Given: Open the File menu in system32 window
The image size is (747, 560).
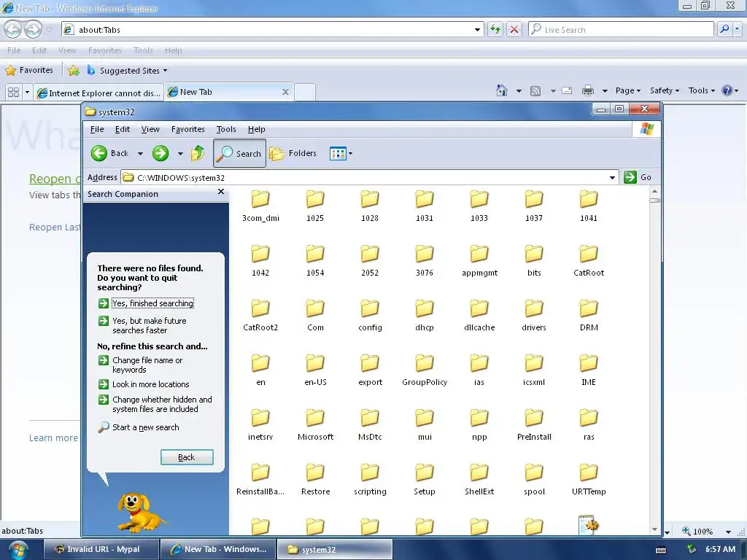Looking at the screenshot, I should [97, 129].
